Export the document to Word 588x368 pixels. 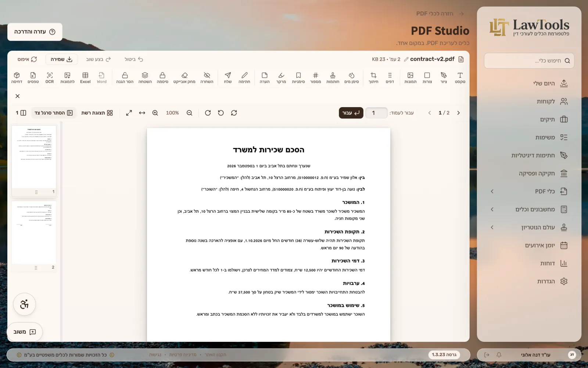[x=102, y=78]
